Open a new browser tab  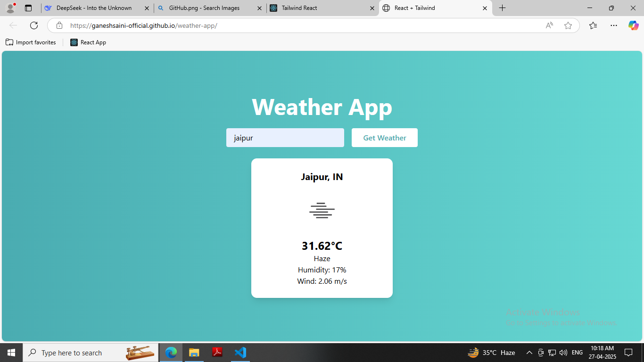tap(503, 8)
